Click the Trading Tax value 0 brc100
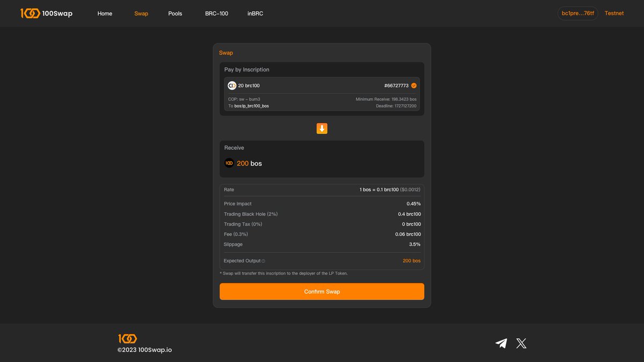Screen dimensions: 644x362 (x=412, y=225)
